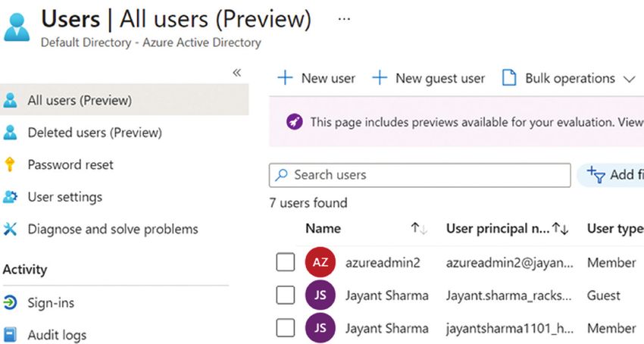
Task: Click the Add filter funnel icon
Action: [596, 175]
